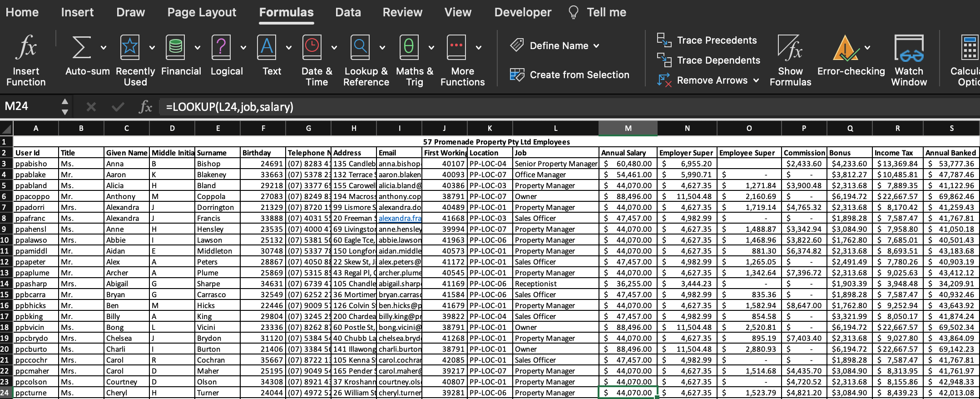Click the Name Box showing M24
The image size is (980, 399).
click(30, 107)
